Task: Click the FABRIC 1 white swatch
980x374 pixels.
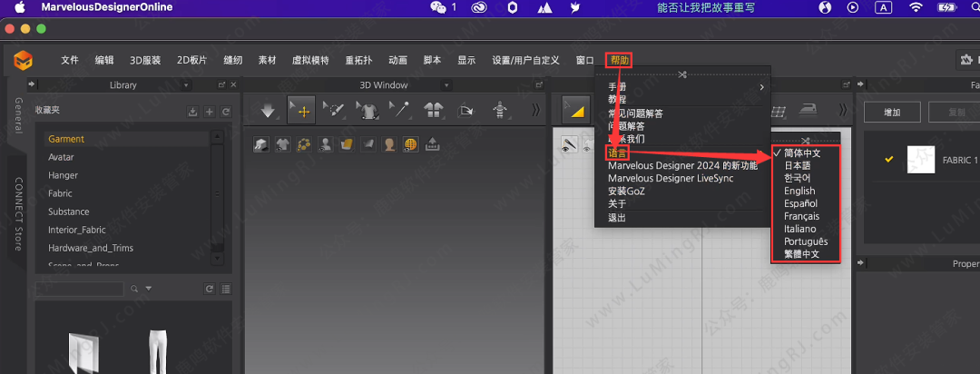Action: click(921, 160)
